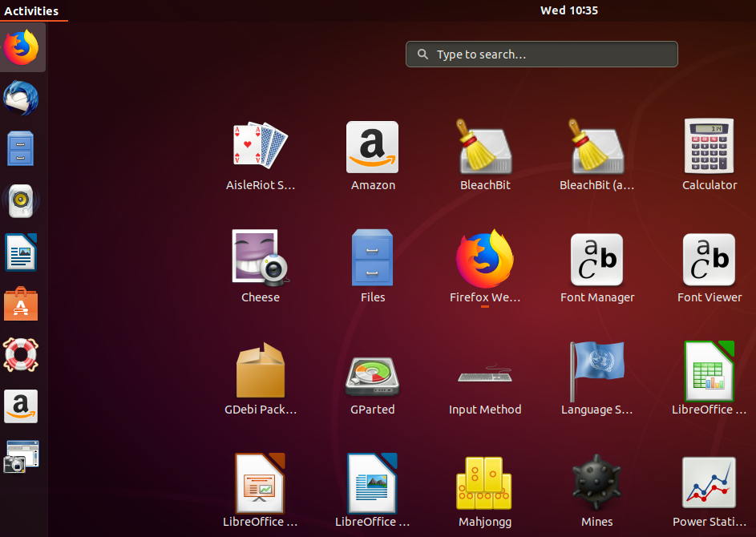Click the Amazon icon in the dock
Screen dimensions: 756x537
pyautogui.click(x=21, y=406)
